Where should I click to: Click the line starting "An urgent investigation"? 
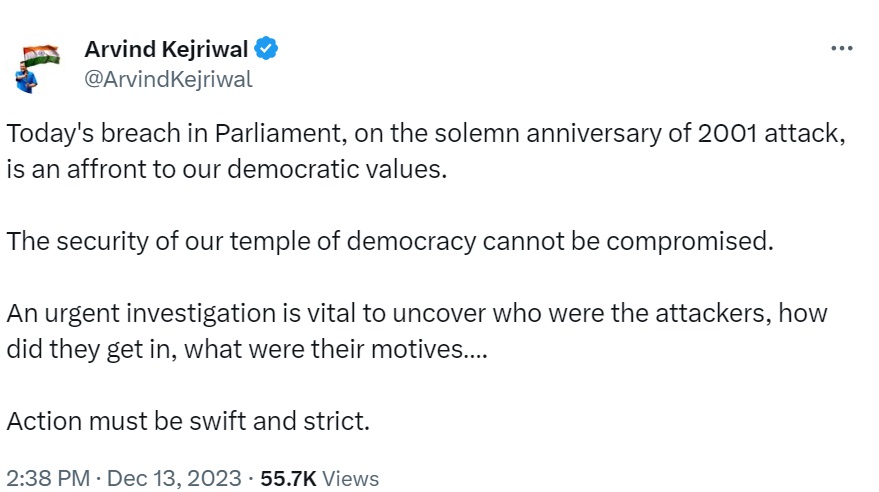(x=417, y=313)
